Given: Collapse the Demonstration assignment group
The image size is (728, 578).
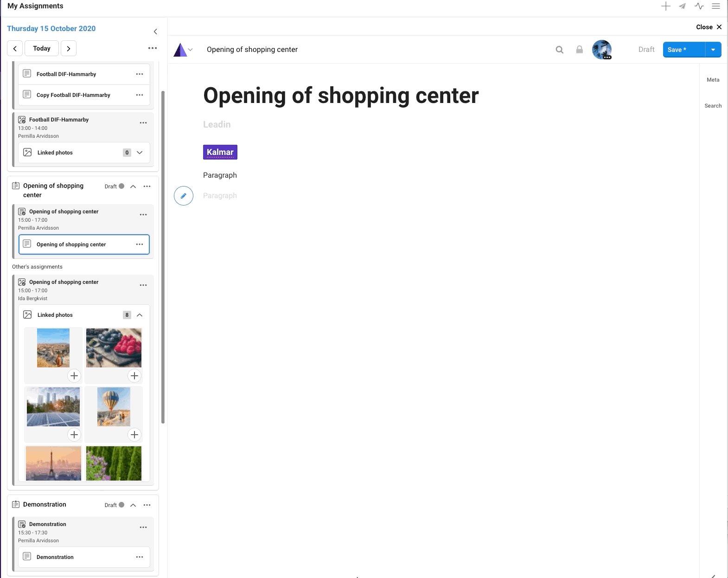Looking at the screenshot, I should pyautogui.click(x=133, y=505).
